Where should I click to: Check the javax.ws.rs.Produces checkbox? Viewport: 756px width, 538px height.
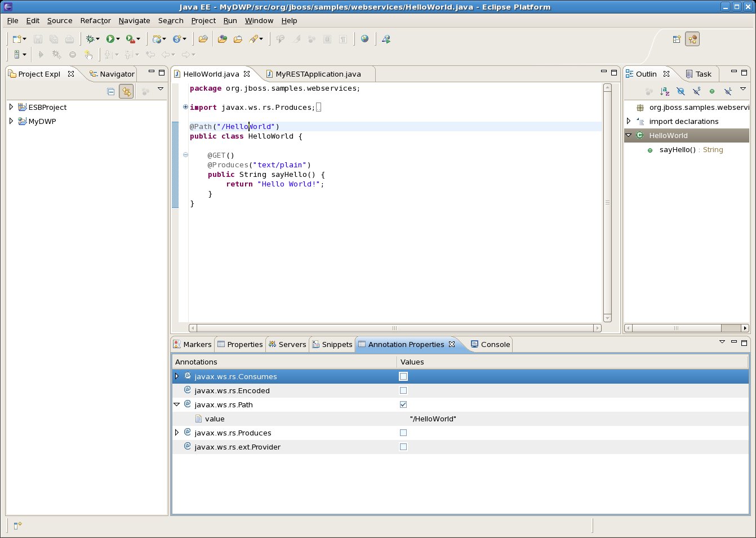pos(403,433)
